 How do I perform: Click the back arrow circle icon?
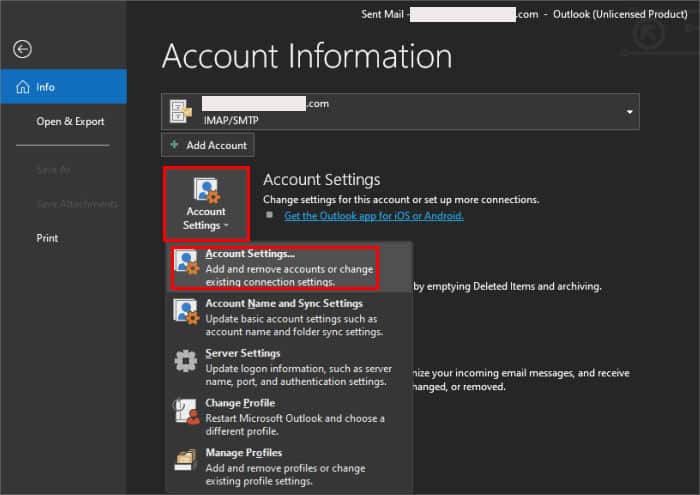click(22, 49)
